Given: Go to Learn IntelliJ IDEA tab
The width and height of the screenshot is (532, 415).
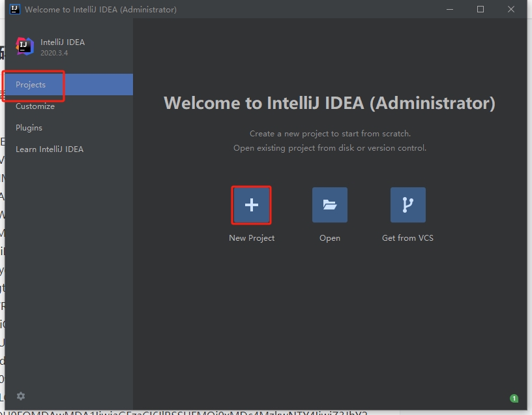Looking at the screenshot, I should point(69,149).
